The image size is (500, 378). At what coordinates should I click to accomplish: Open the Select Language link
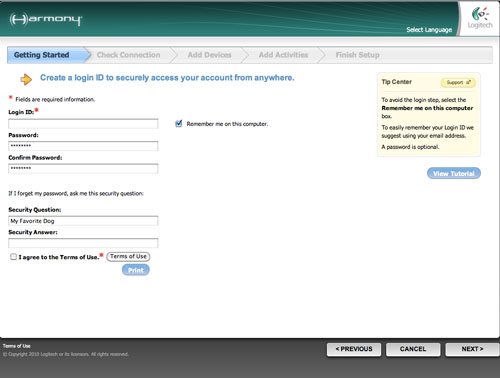click(x=429, y=30)
